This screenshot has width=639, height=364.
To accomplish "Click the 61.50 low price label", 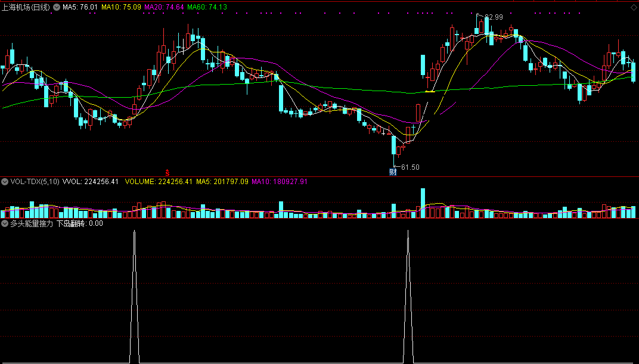I will (410, 167).
